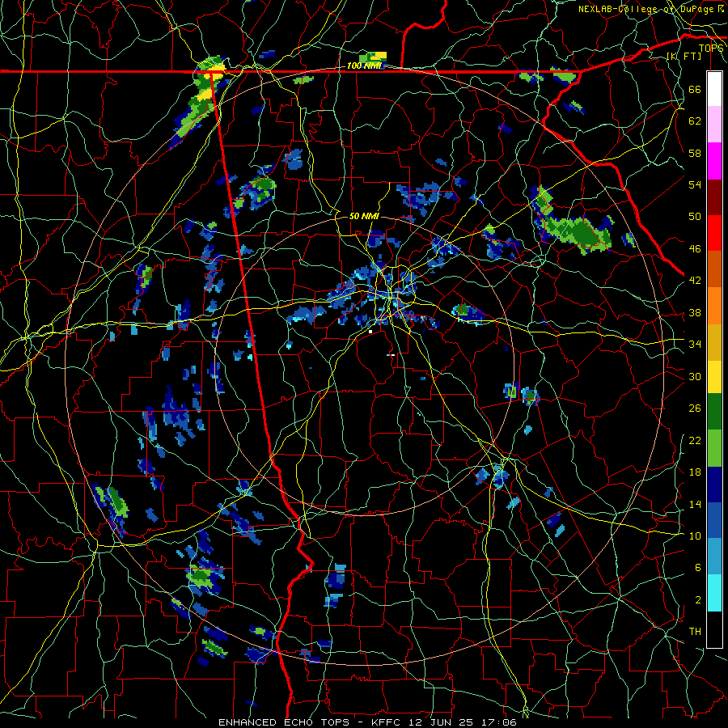The width and height of the screenshot is (728, 728).
Task: Click the 66 value on legend scale
Action: pyautogui.click(x=695, y=89)
